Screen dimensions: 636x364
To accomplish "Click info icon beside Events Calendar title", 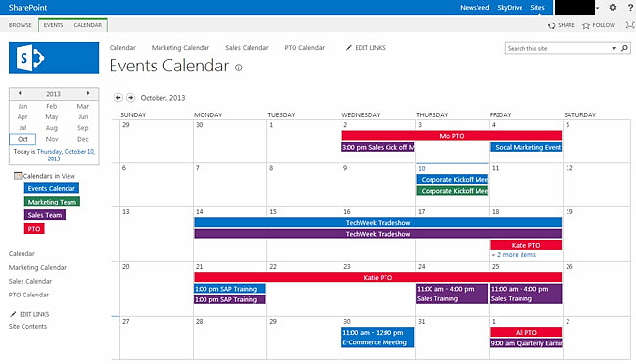I will [239, 68].
